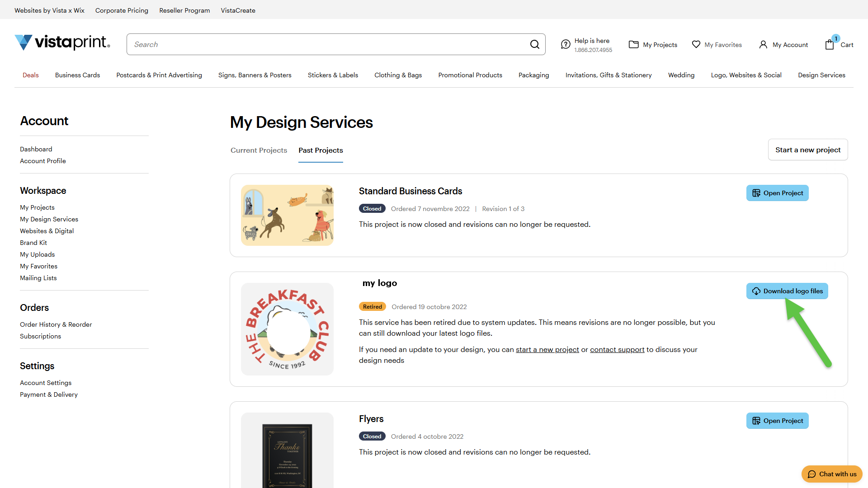The height and width of the screenshot is (488, 868).
Task: Open Postcards & Print Advertising menu
Action: pyautogui.click(x=159, y=75)
